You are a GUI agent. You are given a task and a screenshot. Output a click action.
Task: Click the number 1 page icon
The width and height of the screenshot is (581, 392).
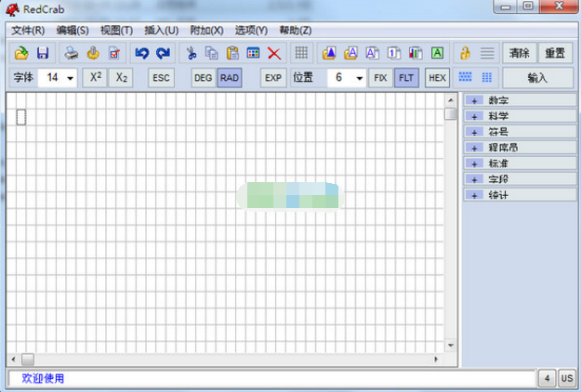pyautogui.click(x=393, y=53)
